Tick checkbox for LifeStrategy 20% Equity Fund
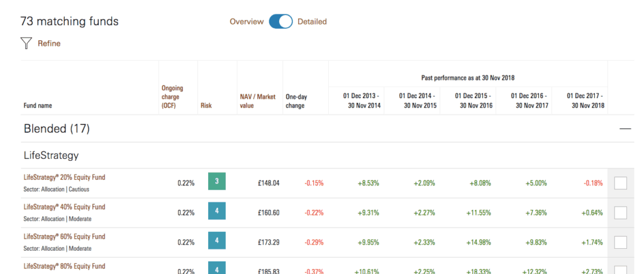 (621, 183)
